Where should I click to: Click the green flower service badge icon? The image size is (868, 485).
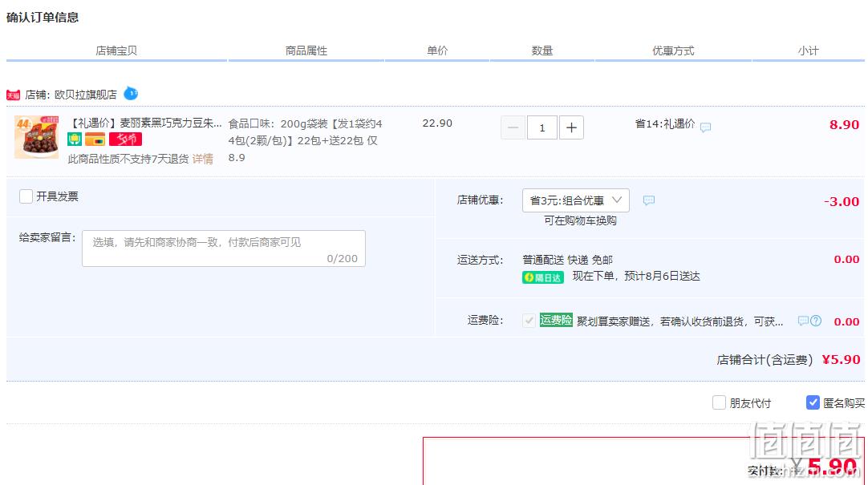(x=75, y=139)
